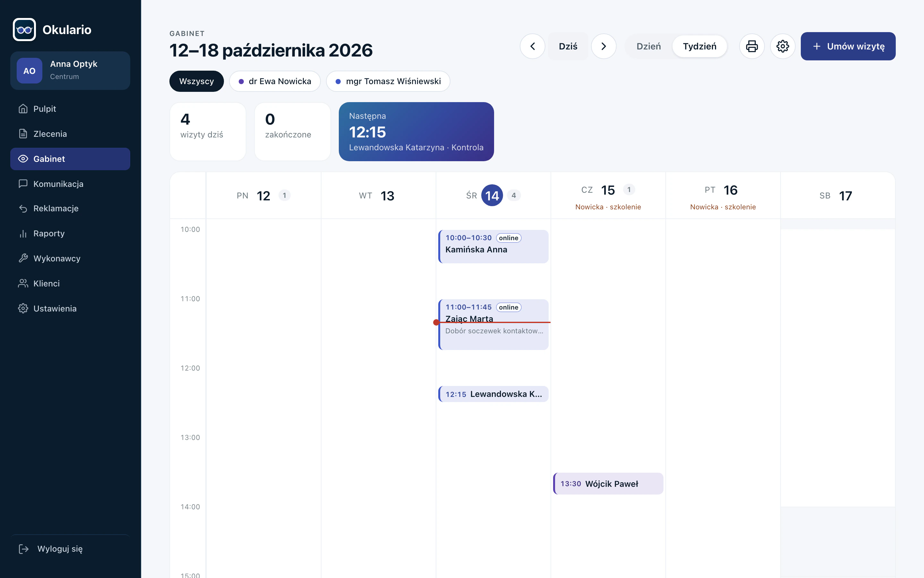Go to previous week arrow
924x578 pixels.
pyautogui.click(x=532, y=46)
